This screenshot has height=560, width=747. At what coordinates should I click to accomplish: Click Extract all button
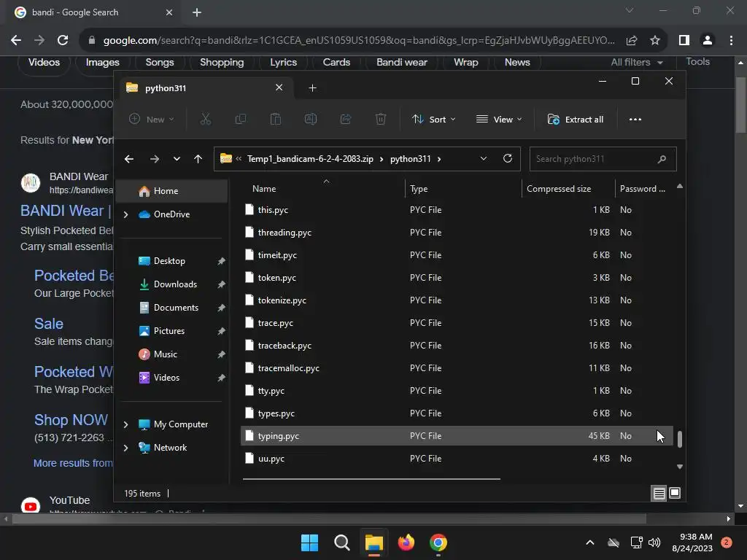(x=576, y=120)
